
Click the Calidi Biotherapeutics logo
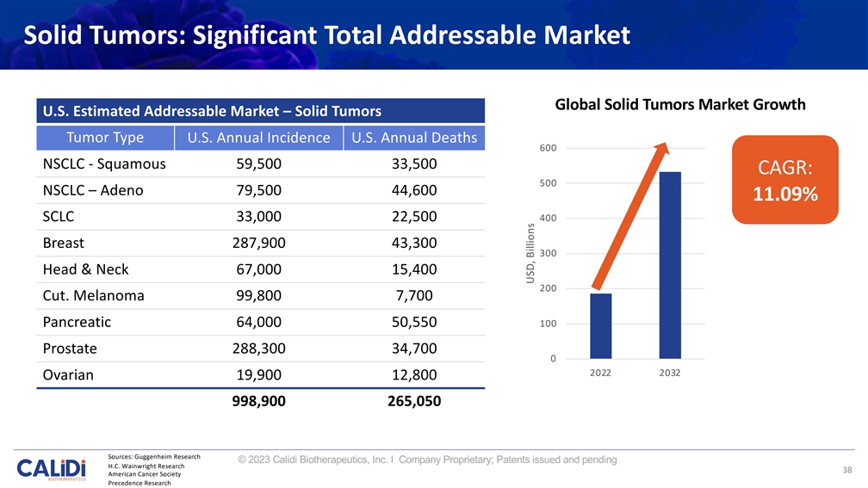pyautogui.click(x=52, y=469)
